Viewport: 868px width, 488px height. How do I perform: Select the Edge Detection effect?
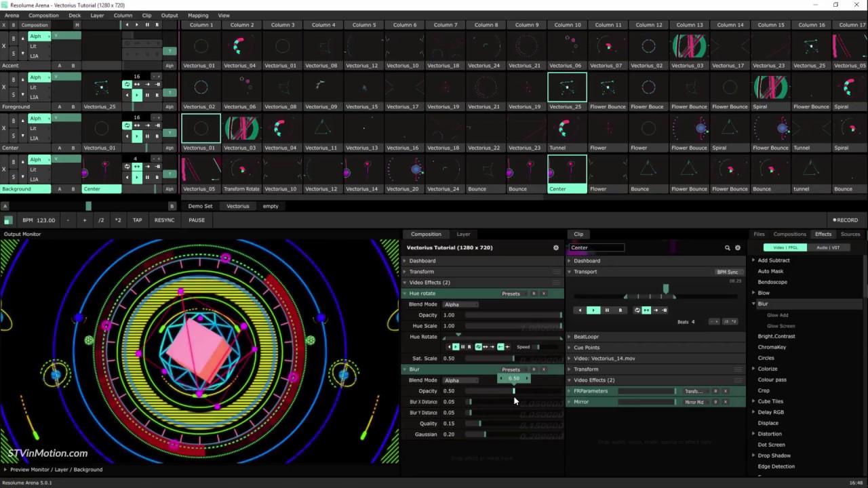pyautogui.click(x=776, y=466)
